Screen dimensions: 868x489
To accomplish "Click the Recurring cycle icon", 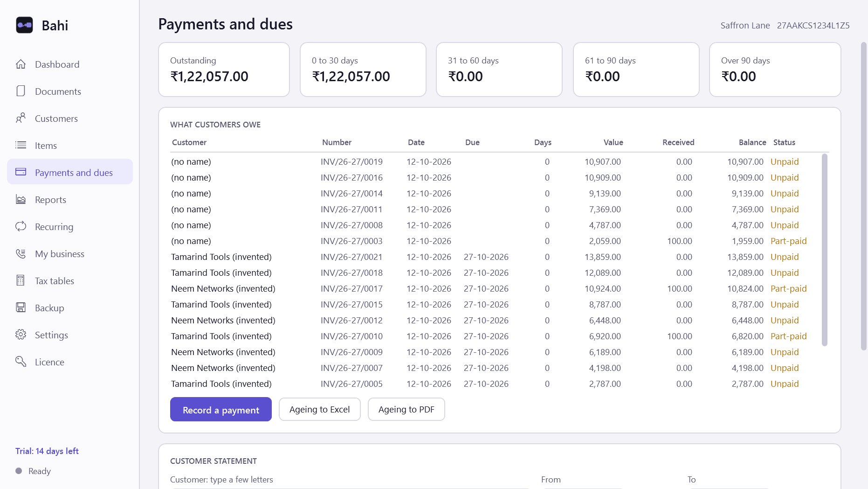I will point(21,226).
